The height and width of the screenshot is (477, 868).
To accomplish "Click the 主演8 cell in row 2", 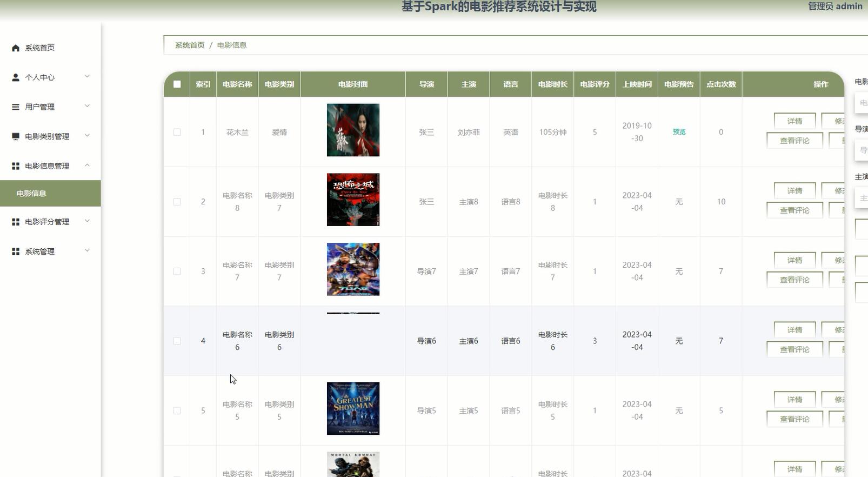I will point(469,202).
